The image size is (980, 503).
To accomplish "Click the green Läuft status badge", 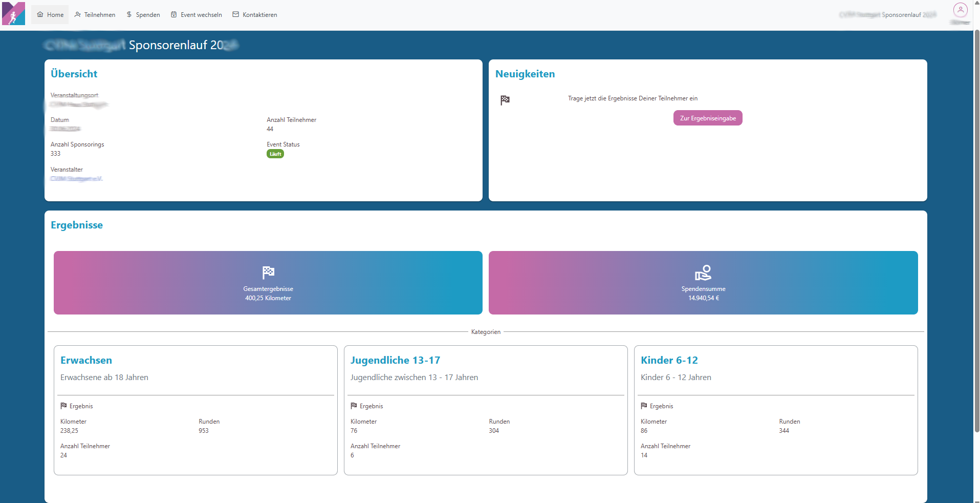I will pyautogui.click(x=275, y=154).
